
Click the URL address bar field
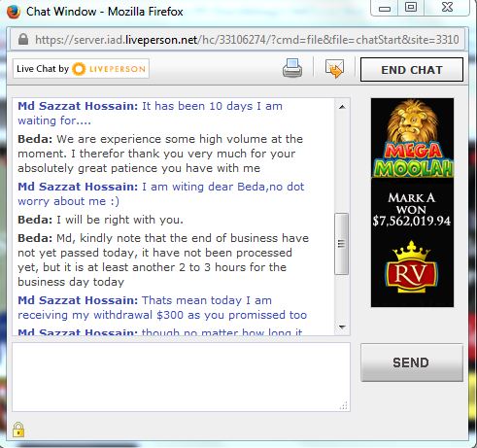(x=239, y=40)
